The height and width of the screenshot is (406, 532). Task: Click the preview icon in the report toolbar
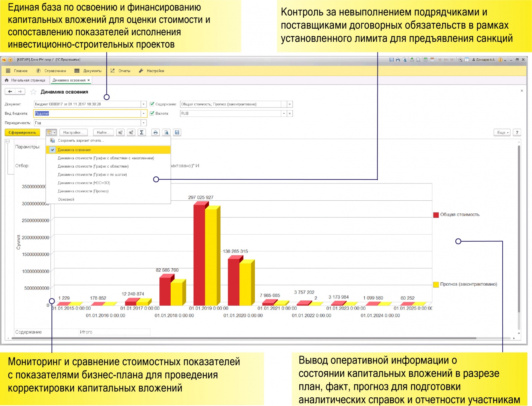(166, 132)
